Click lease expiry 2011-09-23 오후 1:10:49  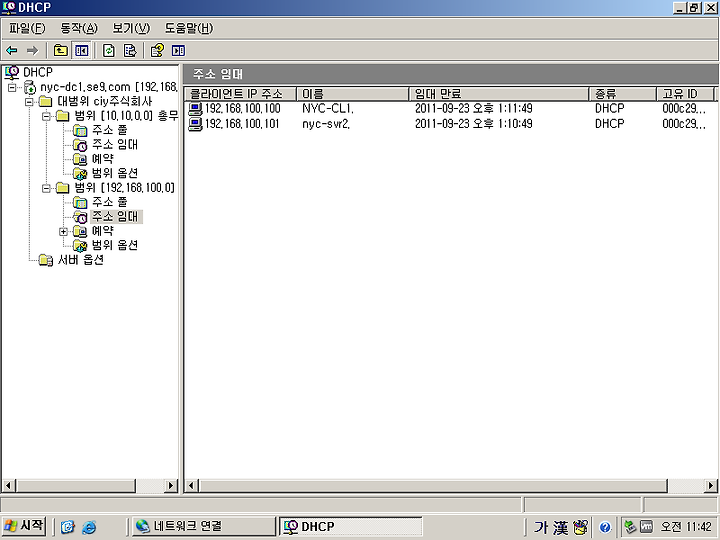pyautogui.click(x=473, y=124)
